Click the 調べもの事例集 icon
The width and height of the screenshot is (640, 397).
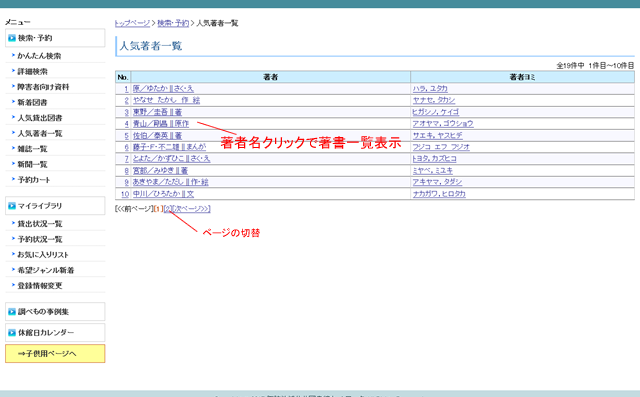(12, 312)
